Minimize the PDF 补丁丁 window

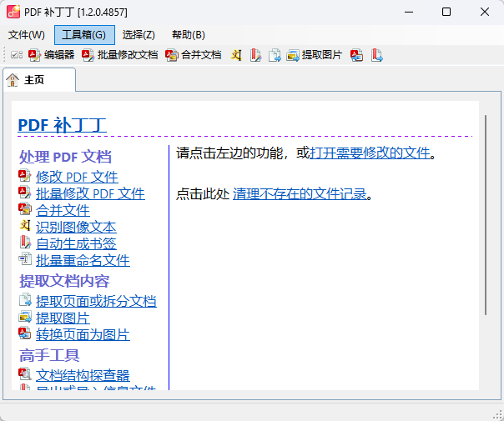click(409, 13)
